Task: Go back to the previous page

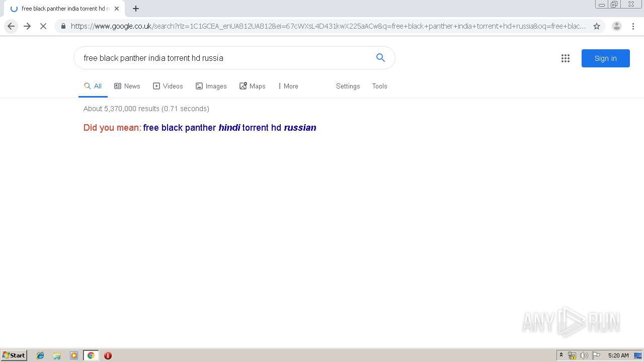Action: coord(11,26)
